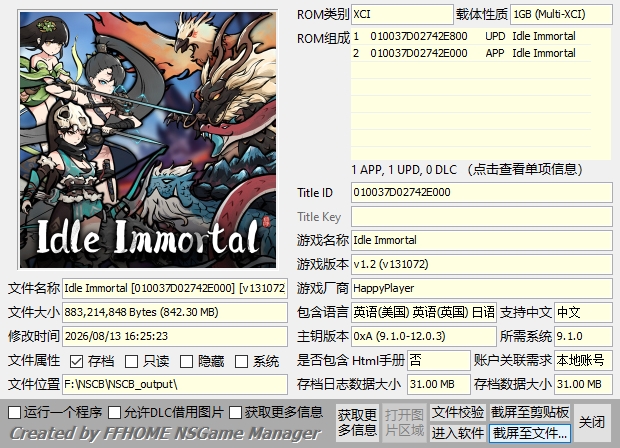Select ROM row 1 UPD Idle Immortal
The height and width of the screenshot is (448, 620).
point(471,36)
